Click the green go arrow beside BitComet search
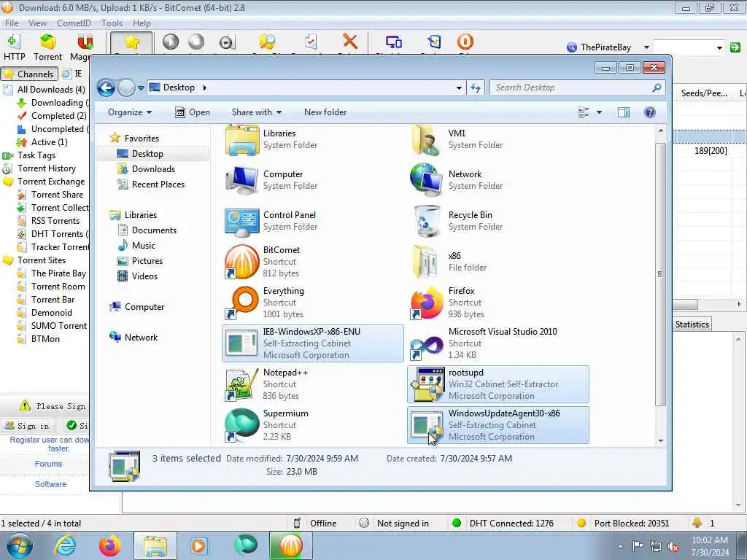 735,47
